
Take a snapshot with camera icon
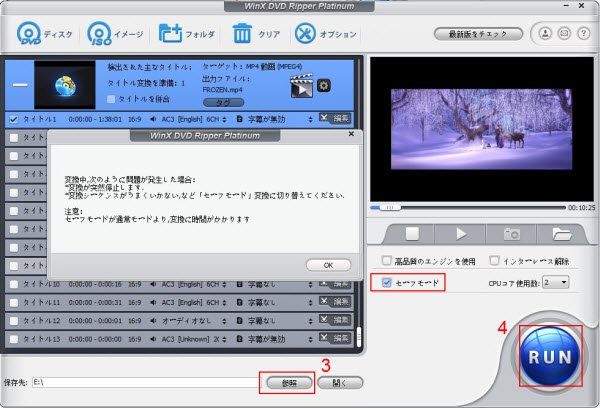pos(511,234)
